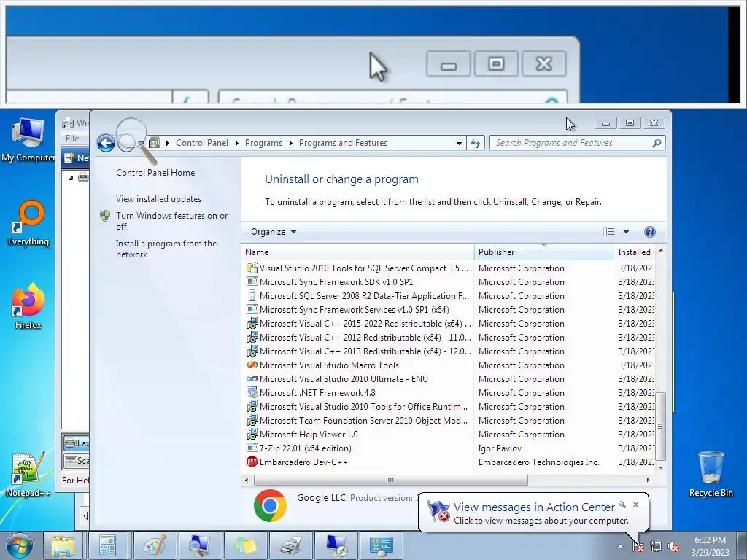The width and height of the screenshot is (747, 560).
Task: Show hidden tray icons arrow
Action: pos(620,547)
